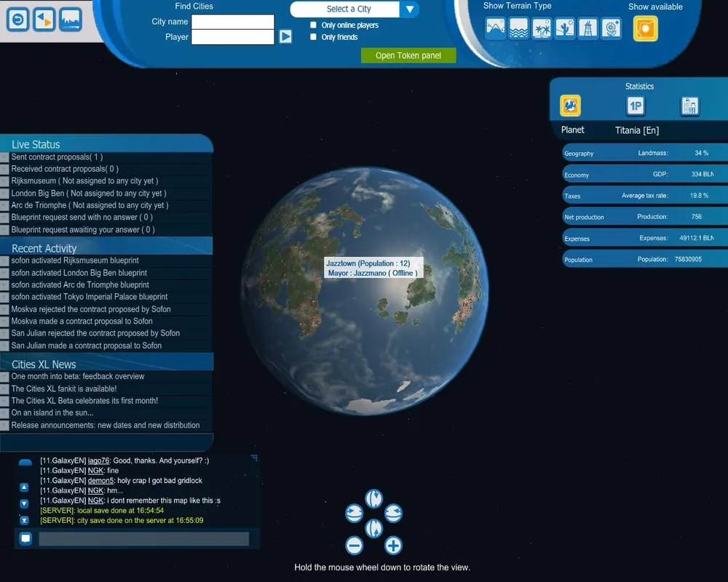Rotate planet downward with lower rotate button
The width and height of the screenshot is (728, 582).
tap(373, 528)
